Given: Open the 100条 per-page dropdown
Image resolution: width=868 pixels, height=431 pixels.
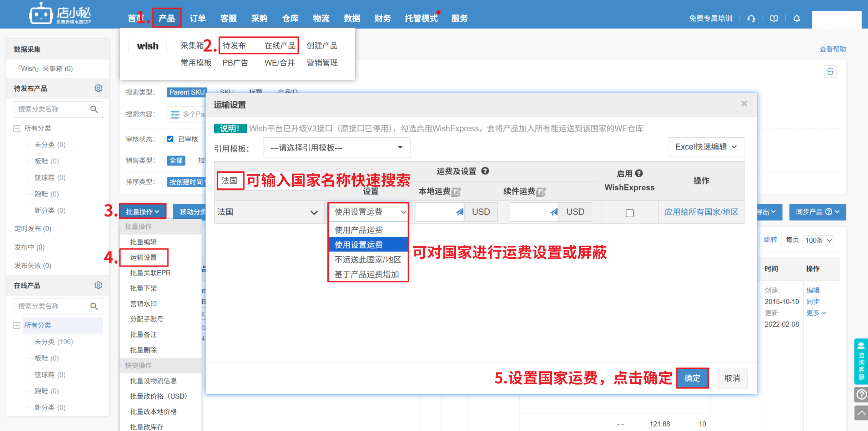Looking at the screenshot, I should click(819, 240).
